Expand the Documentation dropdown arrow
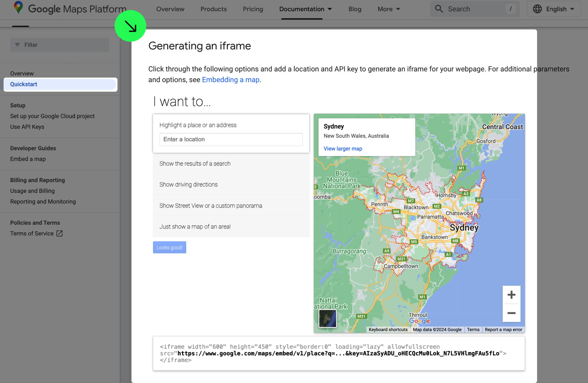This screenshot has height=383, width=588. pyautogui.click(x=330, y=9)
